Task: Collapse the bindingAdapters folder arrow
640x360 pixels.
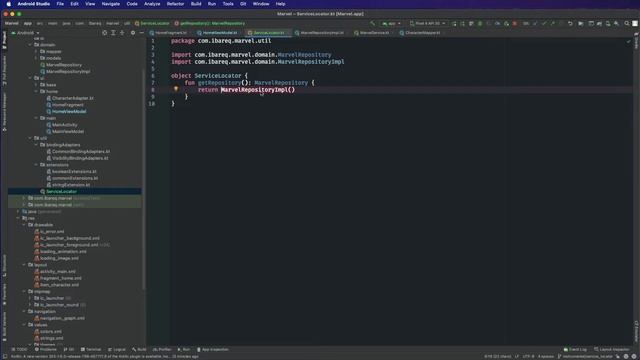Action: [x=36, y=145]
